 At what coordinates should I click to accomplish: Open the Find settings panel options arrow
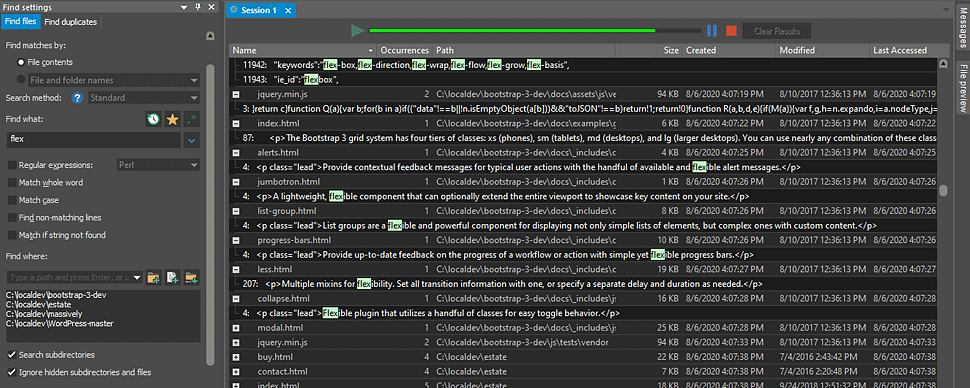184,7
